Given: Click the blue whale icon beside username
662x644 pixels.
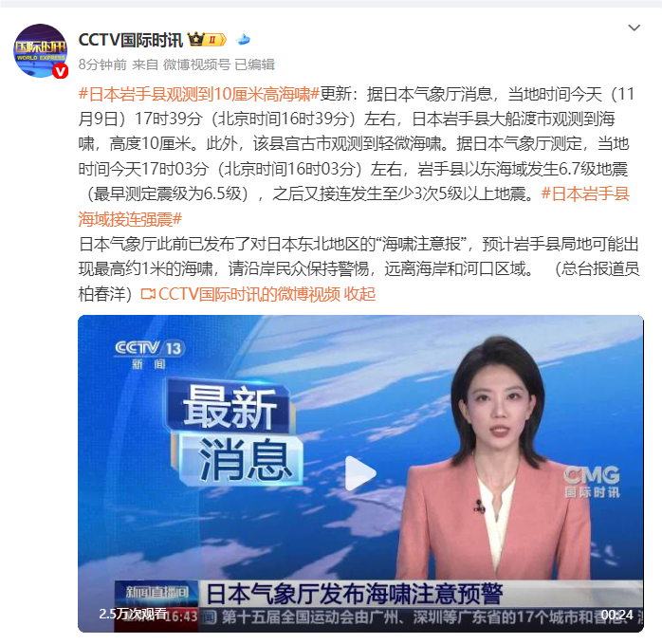Looking at the screenshot, I should click(x=243, y=40).
